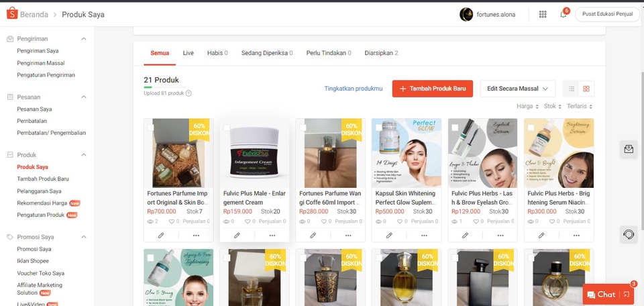644x306 pixels.
Task: Open Pusat Edukasi Penjual button
Action: [608, 14]
